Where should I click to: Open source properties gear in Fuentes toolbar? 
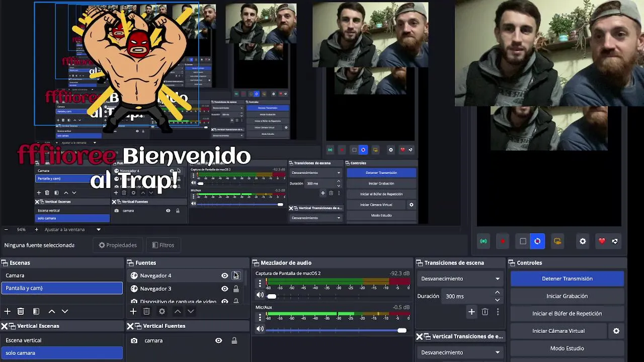(x=162, y=312)
